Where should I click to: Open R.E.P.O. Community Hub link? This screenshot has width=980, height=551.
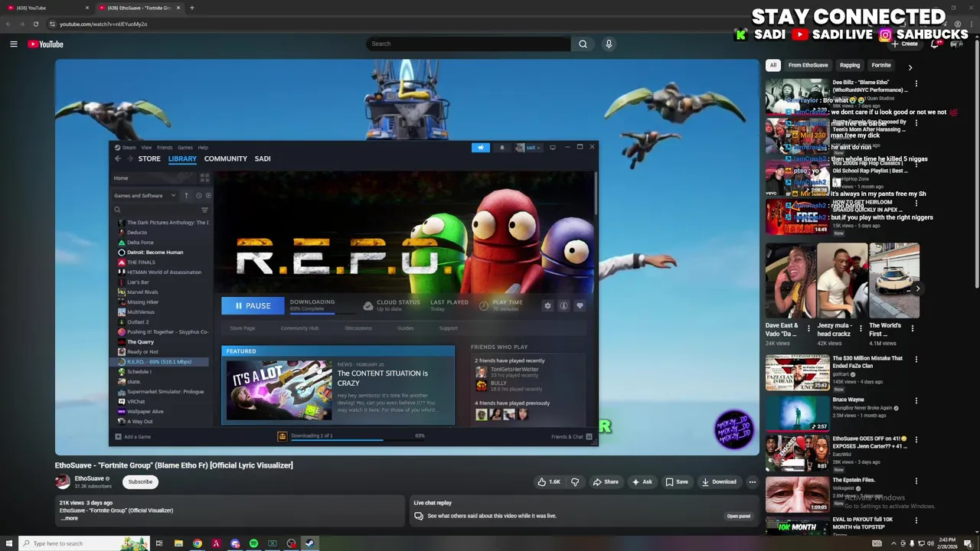tap(299, 328)
